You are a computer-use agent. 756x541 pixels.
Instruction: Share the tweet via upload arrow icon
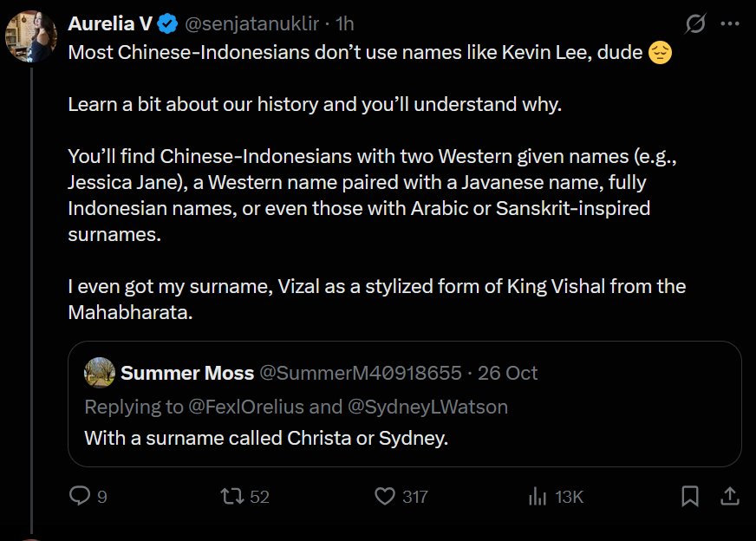(x=730, y=496)
